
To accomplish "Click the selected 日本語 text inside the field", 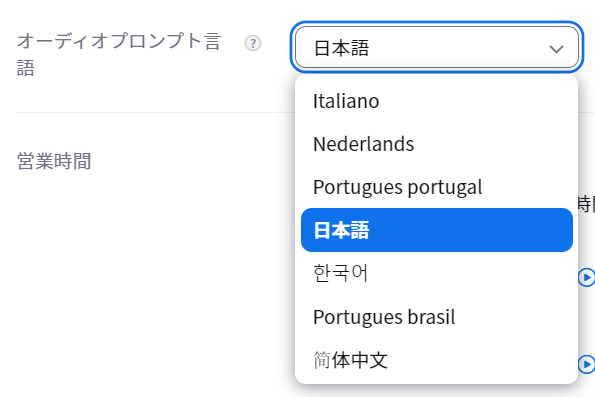I will click(x=341, y=48).
